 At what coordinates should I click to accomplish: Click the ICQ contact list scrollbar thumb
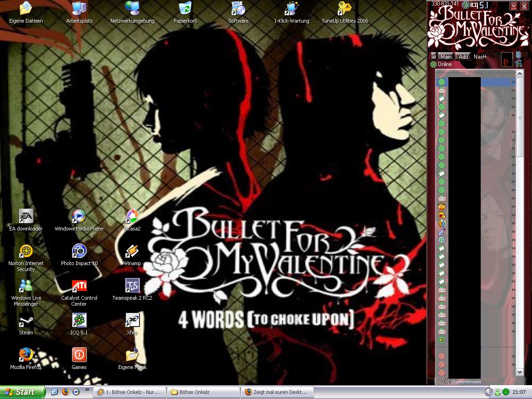[x=520, y=117]
